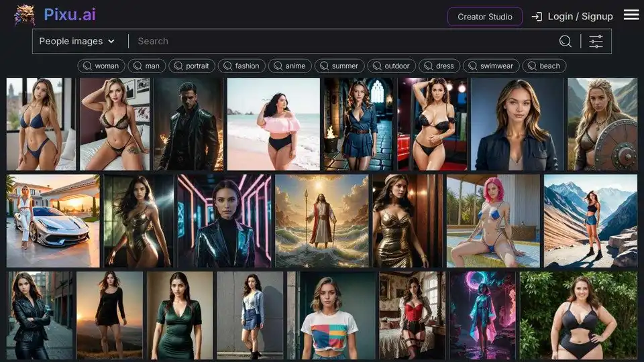Open the hamburger menu icon

coord(631,15)
